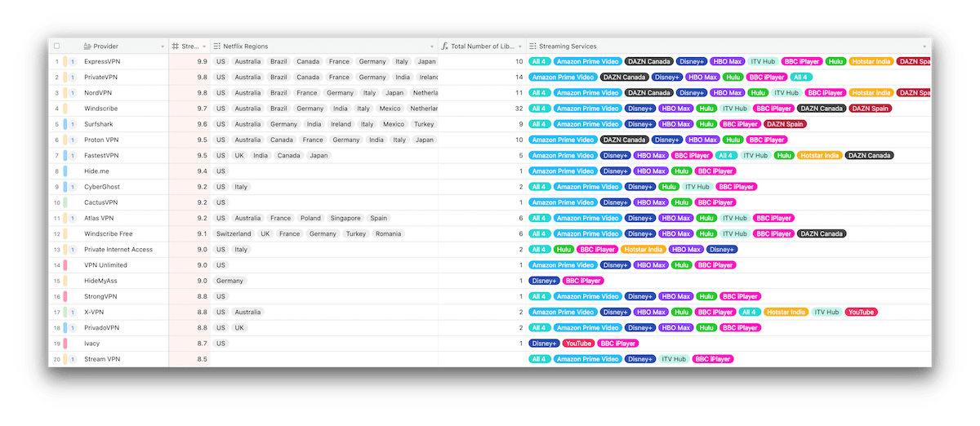Click the library count 14 for PrivateVPN

[x=519, y=78]
